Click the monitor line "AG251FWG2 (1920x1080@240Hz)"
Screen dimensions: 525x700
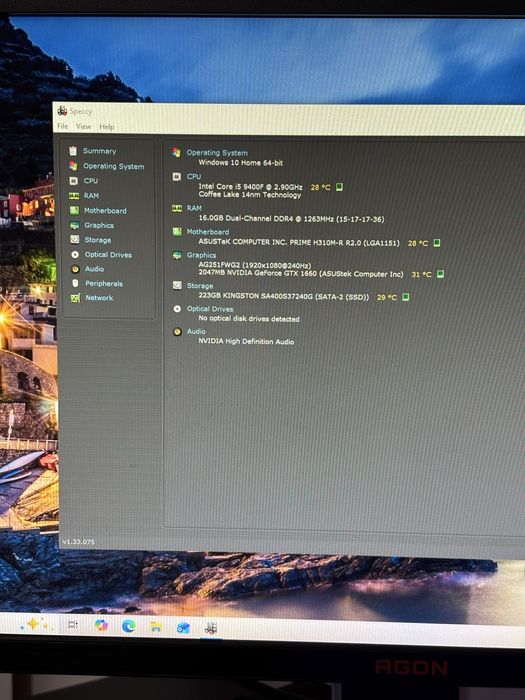[x=255, y=266]
